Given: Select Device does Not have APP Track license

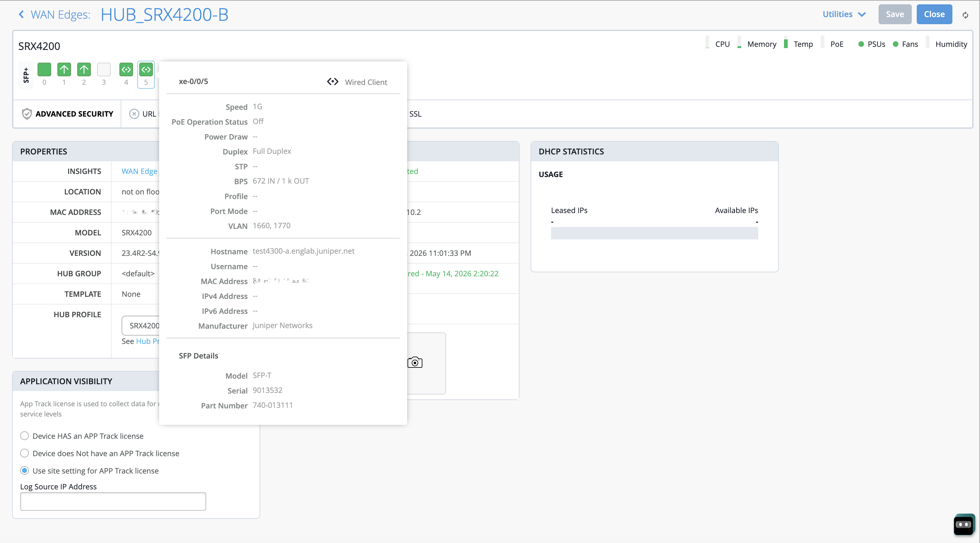Looking at the screenshot, I should coord(24,453).
